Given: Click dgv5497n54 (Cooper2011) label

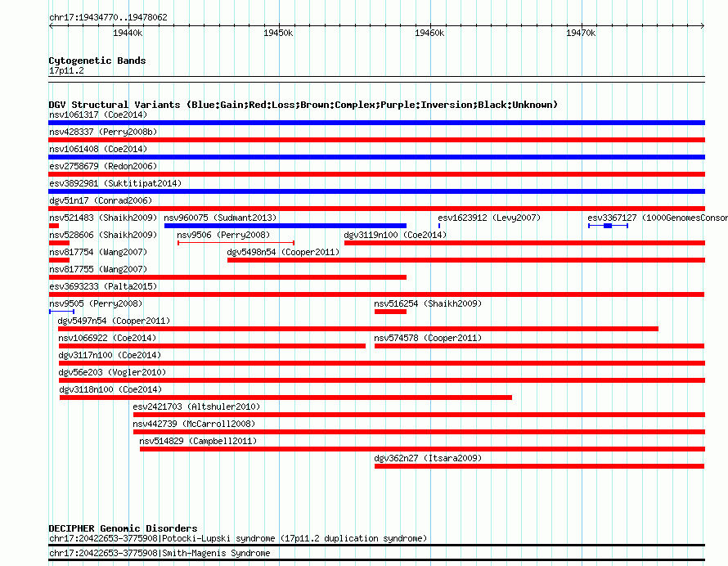Looking at the screenshot, I should click(114, 321).
